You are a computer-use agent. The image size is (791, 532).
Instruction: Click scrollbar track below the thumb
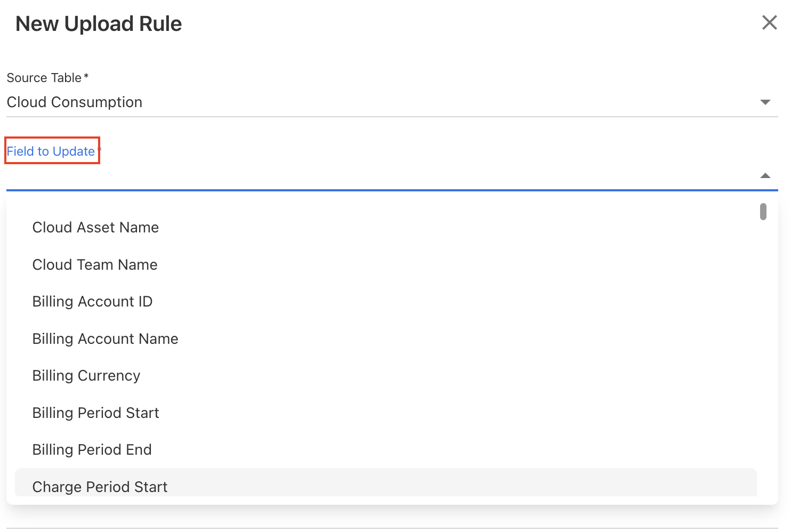pos(763,346)
